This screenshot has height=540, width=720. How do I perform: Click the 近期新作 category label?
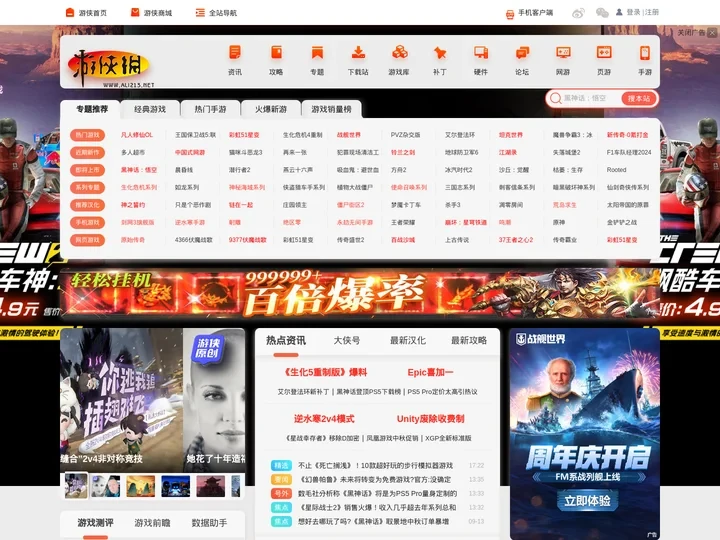87,152
